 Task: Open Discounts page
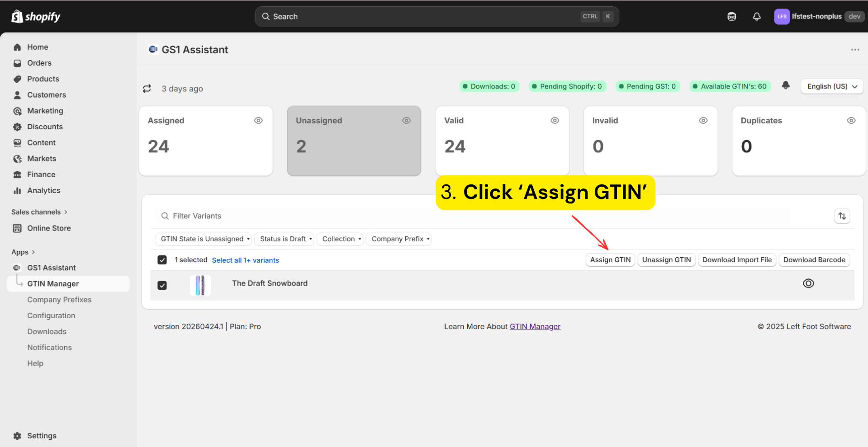click(x=45, y=127)
